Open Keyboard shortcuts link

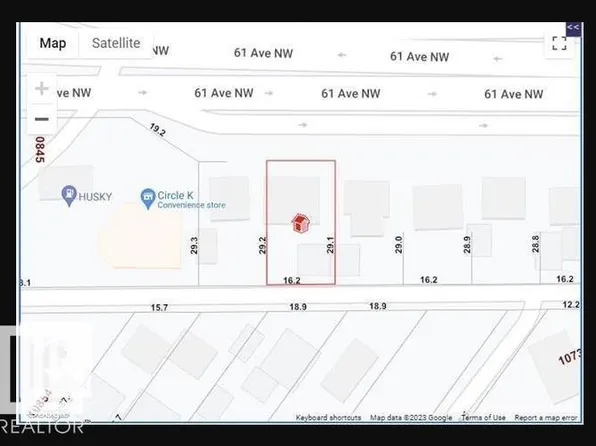(x=328, y=417)
